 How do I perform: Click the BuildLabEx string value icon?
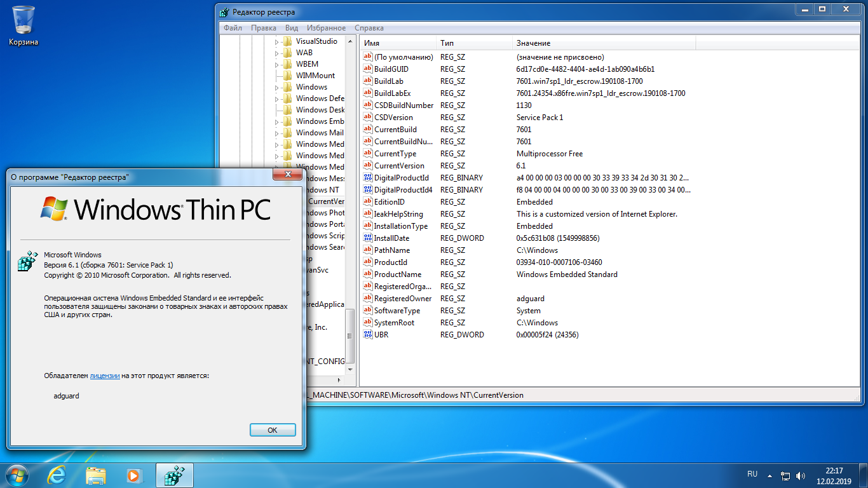pos(367,93)
